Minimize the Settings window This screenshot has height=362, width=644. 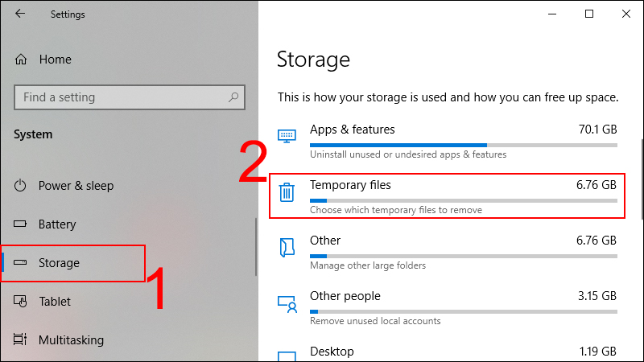point(552,14)
